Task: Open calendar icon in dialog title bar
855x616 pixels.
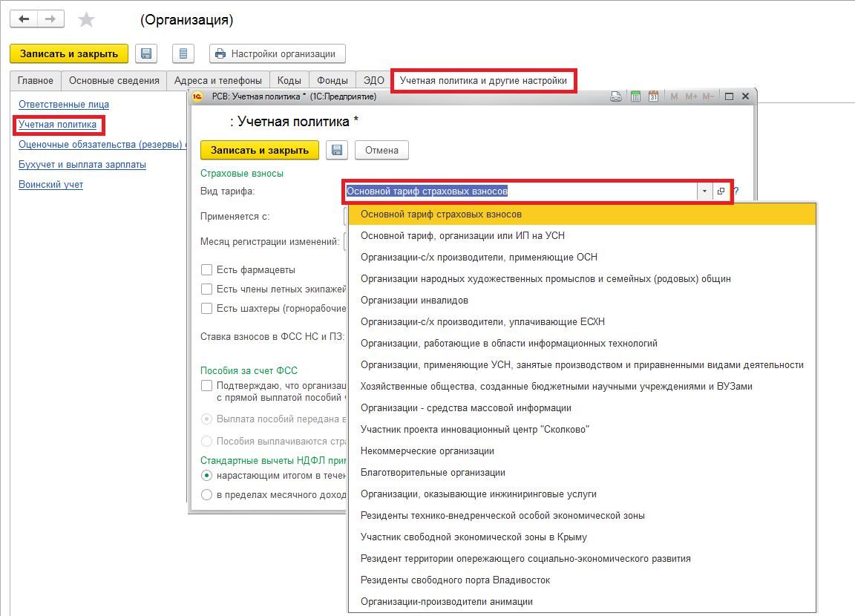Action: coord(654,96)
